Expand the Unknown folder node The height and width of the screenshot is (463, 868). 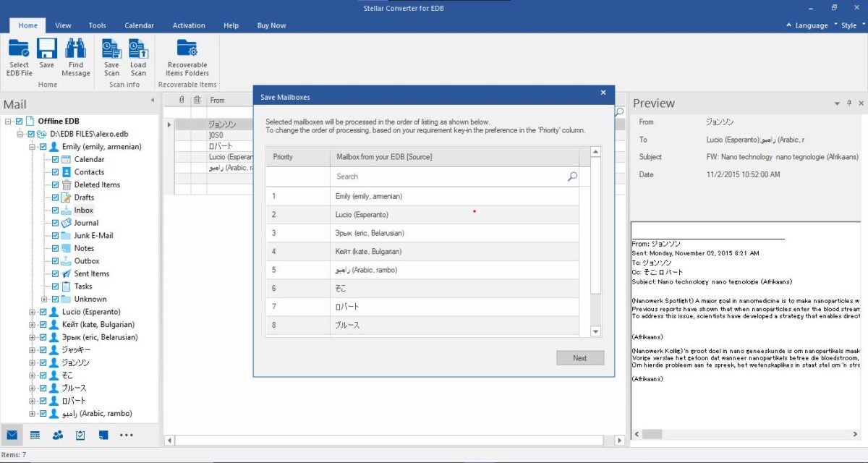(44, 299)
